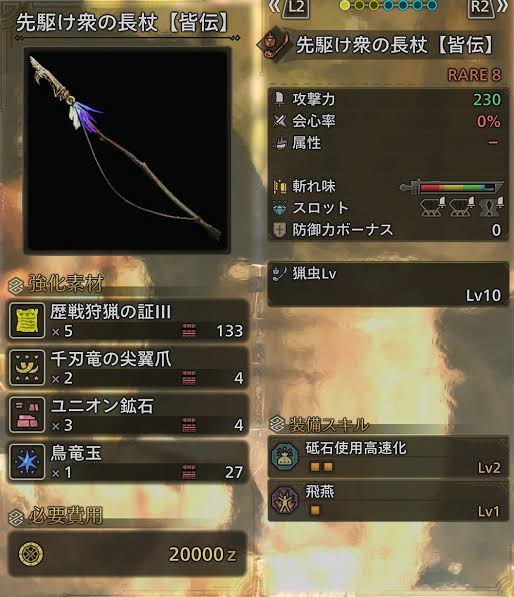Image resolution: width=514 pixels, height=597 pixels.
Task: Click the pink ユニオン鉱石 ore icon
Action: [27, 415]
